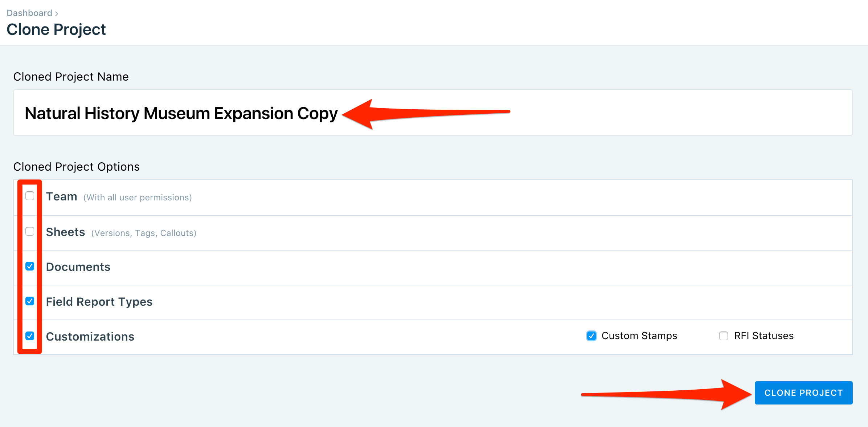868x427 pixels.
Task: Click the Field Report Types label
Action: [99, 301]
